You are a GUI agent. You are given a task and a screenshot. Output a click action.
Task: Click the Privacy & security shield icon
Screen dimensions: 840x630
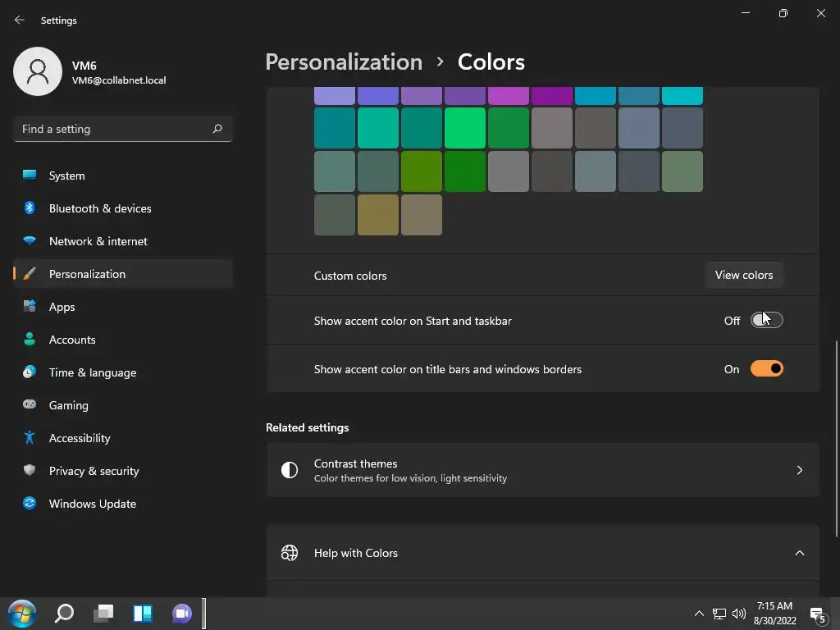[30, 471]
